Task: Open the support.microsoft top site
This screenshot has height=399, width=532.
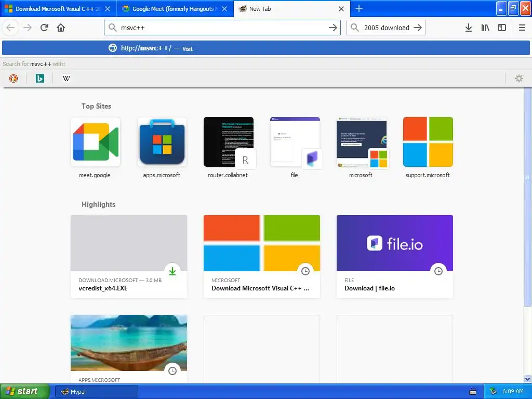Action: click(x=428, y=148)
